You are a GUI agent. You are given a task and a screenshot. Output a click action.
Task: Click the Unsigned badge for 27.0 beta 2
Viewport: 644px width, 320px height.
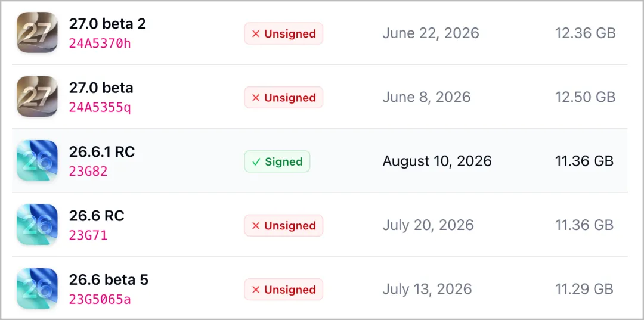coord(284,33)
